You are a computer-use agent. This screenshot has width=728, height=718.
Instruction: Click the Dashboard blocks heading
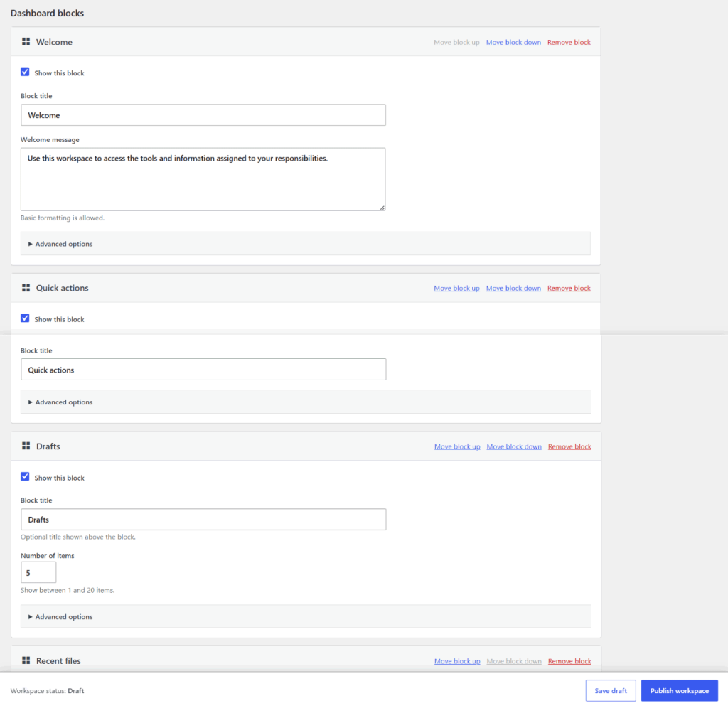(x=48, y=13)
